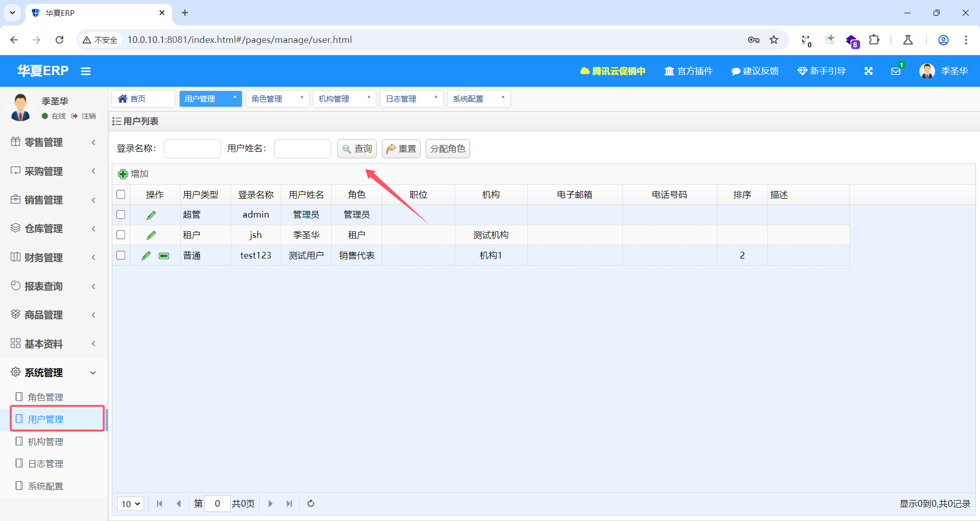Click the 分配角色 button
This screenshot has height=521, width=980.
448,149
